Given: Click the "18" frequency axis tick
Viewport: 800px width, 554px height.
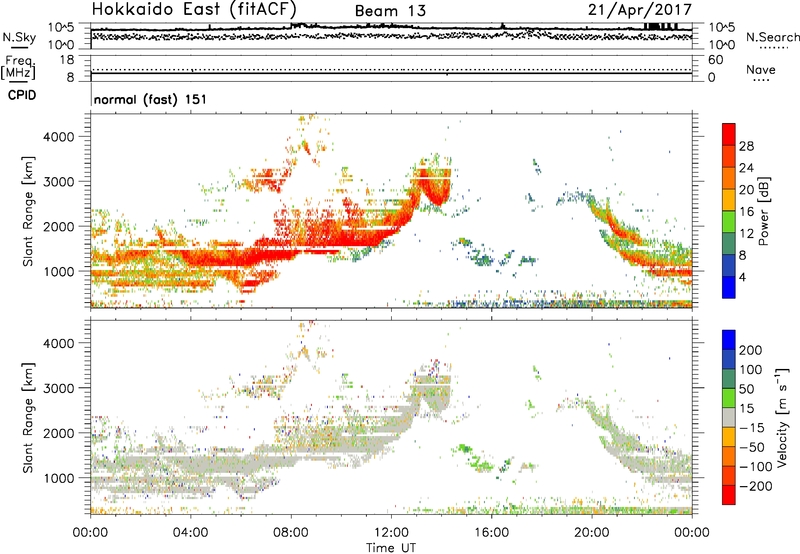Looking at the screenshot, I should tap(67, 60).
